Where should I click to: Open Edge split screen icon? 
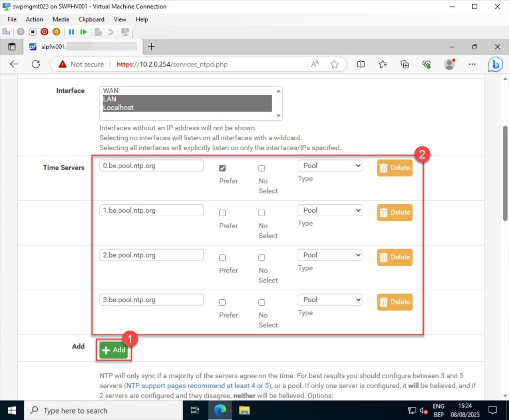361,64
